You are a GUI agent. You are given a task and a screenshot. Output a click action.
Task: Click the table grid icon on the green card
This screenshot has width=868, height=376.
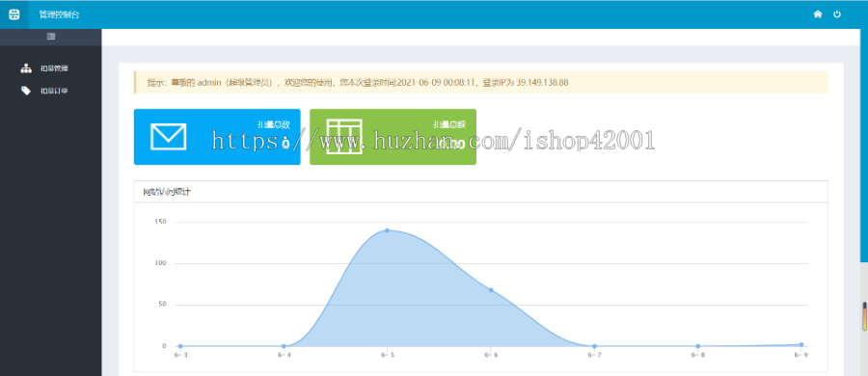point(344,136)
